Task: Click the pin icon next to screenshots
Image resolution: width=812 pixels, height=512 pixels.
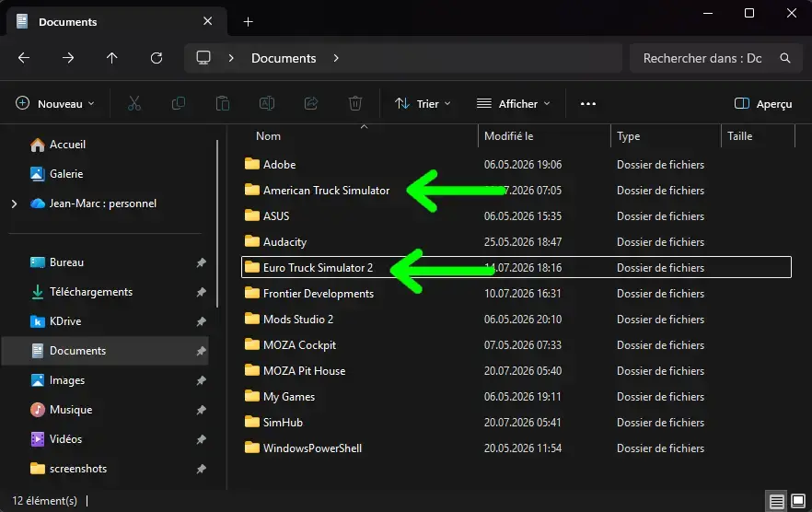Action: [202, 469]
